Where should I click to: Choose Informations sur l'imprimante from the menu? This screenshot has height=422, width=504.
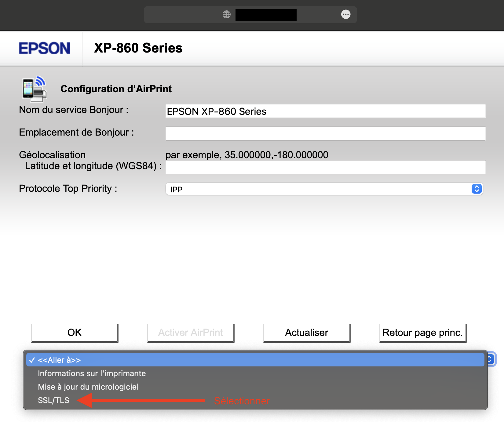click(x=255, y=373)
